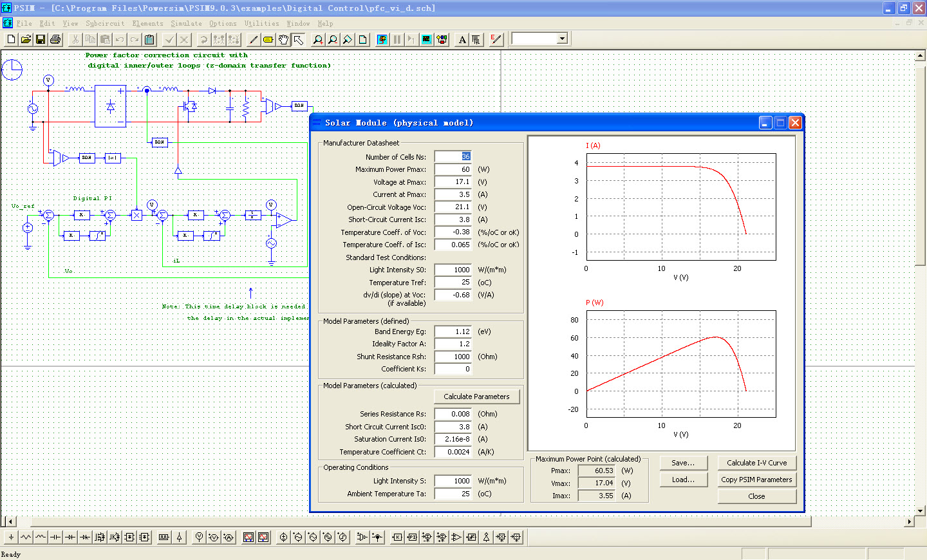Open a file with the folder icon
Image resolution: width=927 pixels, height=560 pixels.
click(26, 39)
